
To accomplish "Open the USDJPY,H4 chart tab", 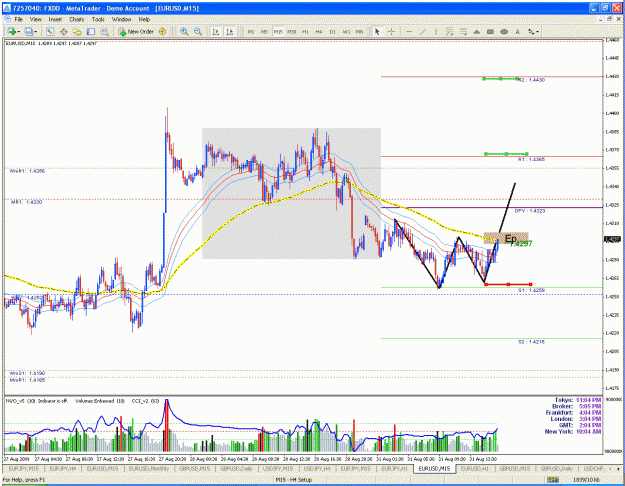I will coord(317,468).
